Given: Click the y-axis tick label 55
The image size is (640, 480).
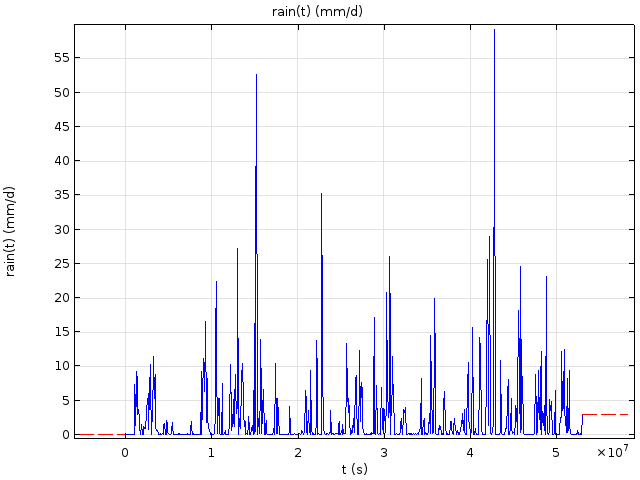Looking at the screenshot, I should click(61, 58).
